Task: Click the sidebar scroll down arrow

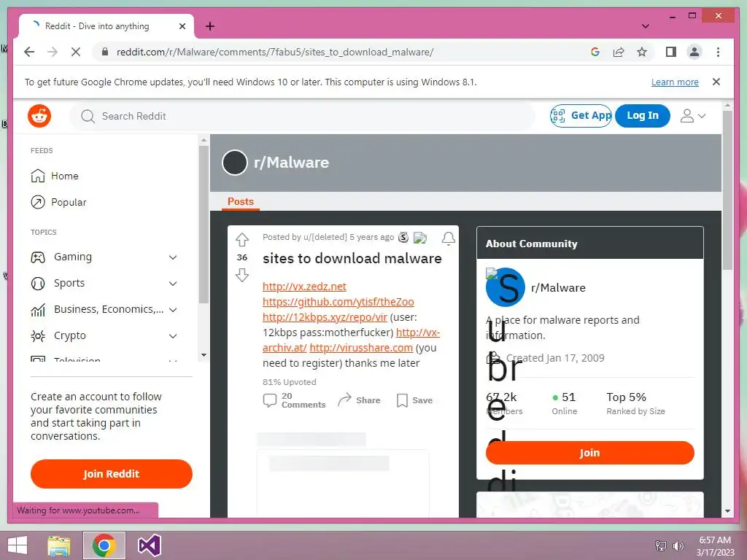Action: click(x=204, y=355)
